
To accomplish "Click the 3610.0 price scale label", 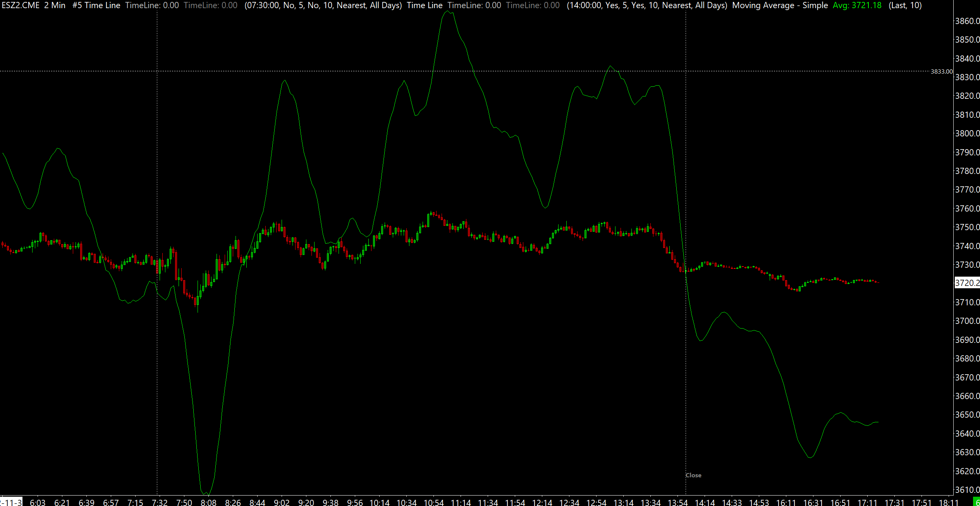I will 967,490.
